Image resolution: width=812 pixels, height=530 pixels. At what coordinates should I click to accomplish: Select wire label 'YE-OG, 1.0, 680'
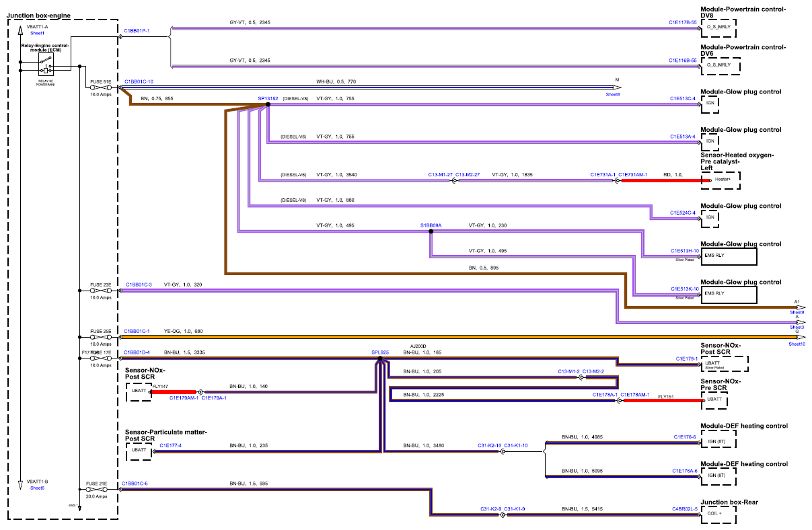click(x=184, y=331)
